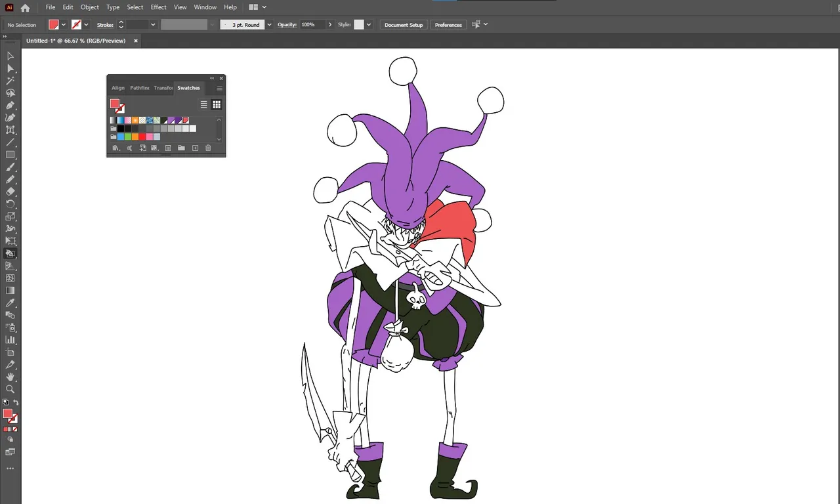
Task: Select the Direct Selection tool
Action: coord(10,68)
